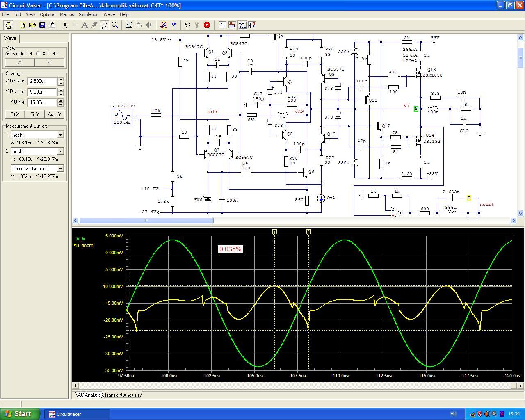Open the Cursor 2 - Cursor 1 dropdown
The width and height of the screenshot is (525, 420).
pyautogui.click(x=60, y=169)
